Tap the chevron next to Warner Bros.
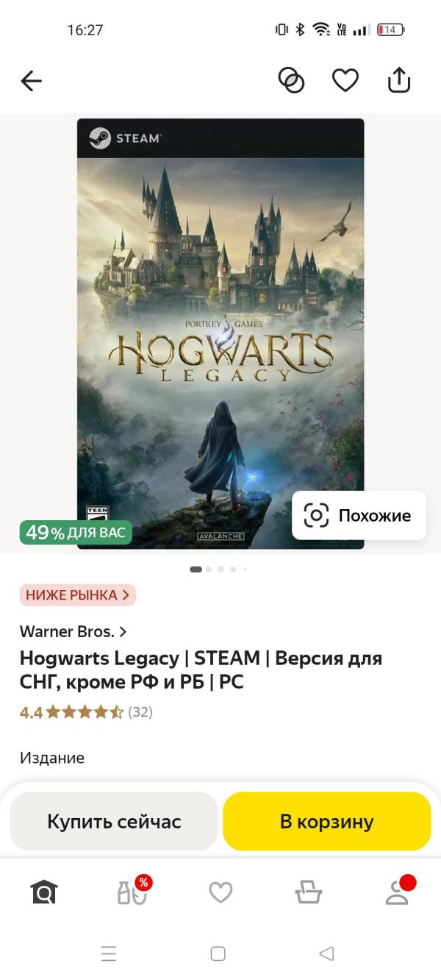This screenshot has height=980, width=441. 123,631
